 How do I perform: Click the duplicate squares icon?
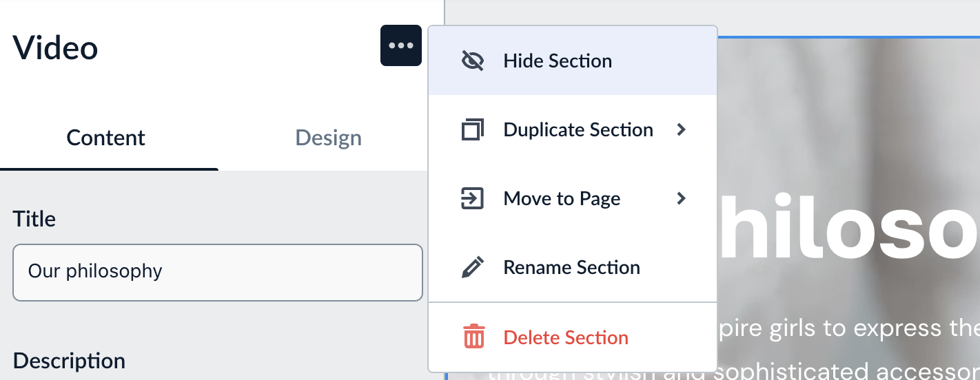[472, 129]
